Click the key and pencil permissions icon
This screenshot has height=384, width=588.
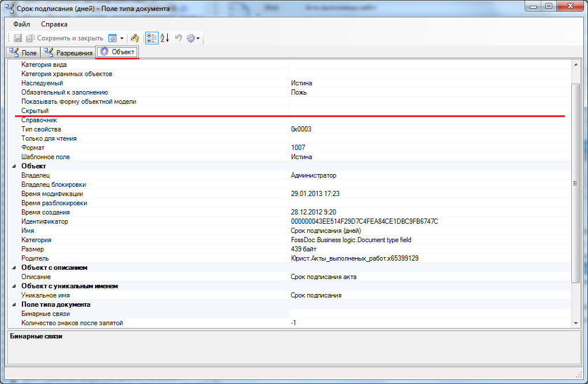135,38
